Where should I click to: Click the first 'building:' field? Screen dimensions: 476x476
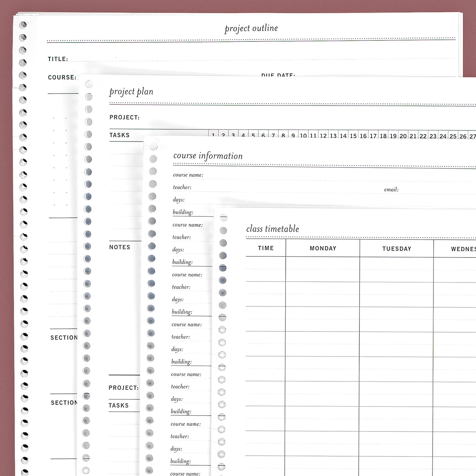tap(193, 212)
